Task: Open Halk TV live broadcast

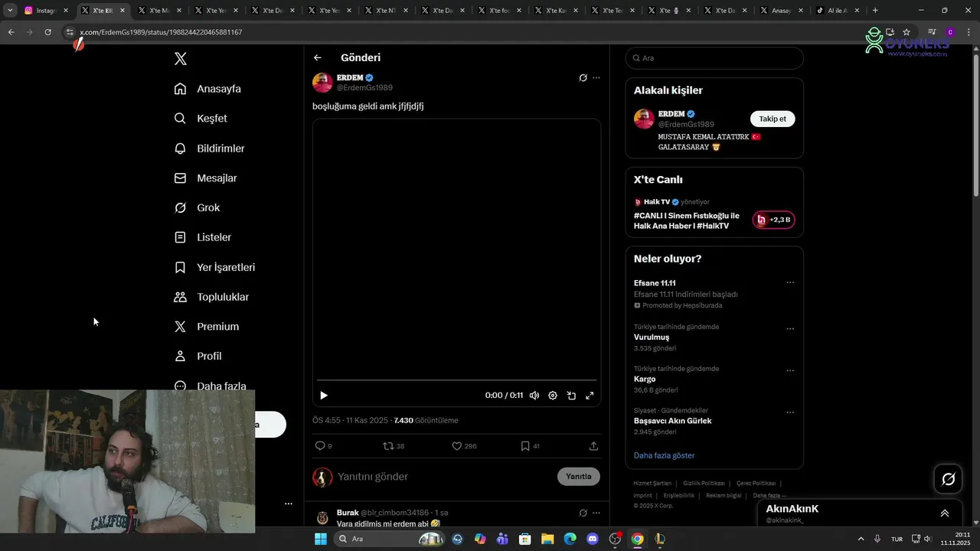Action: point(687,221)
